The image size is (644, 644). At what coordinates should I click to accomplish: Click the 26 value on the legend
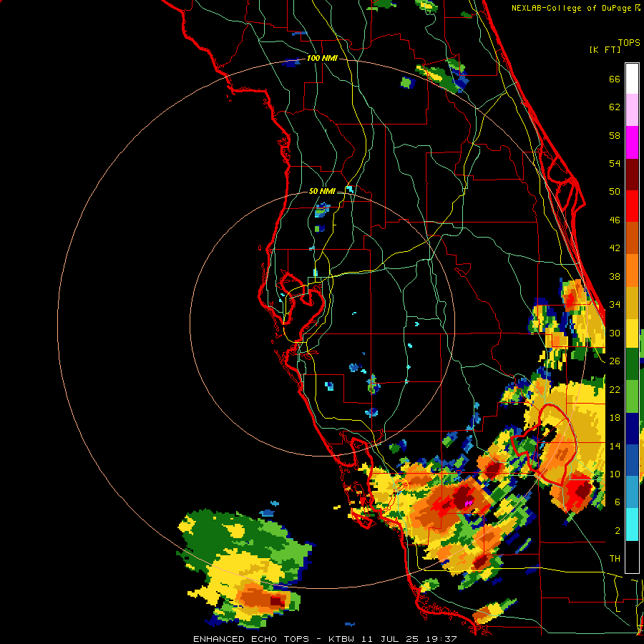(615, 361)
